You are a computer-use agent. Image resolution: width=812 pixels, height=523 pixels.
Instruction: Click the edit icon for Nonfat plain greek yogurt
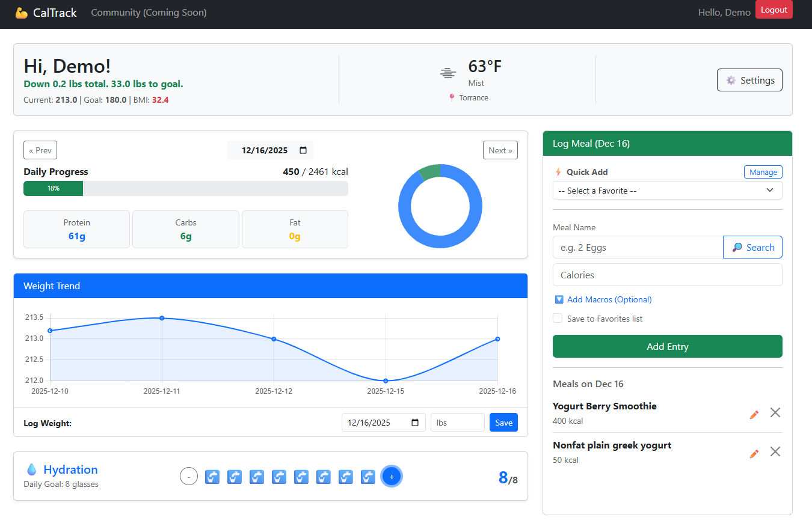tap(754, 453)
